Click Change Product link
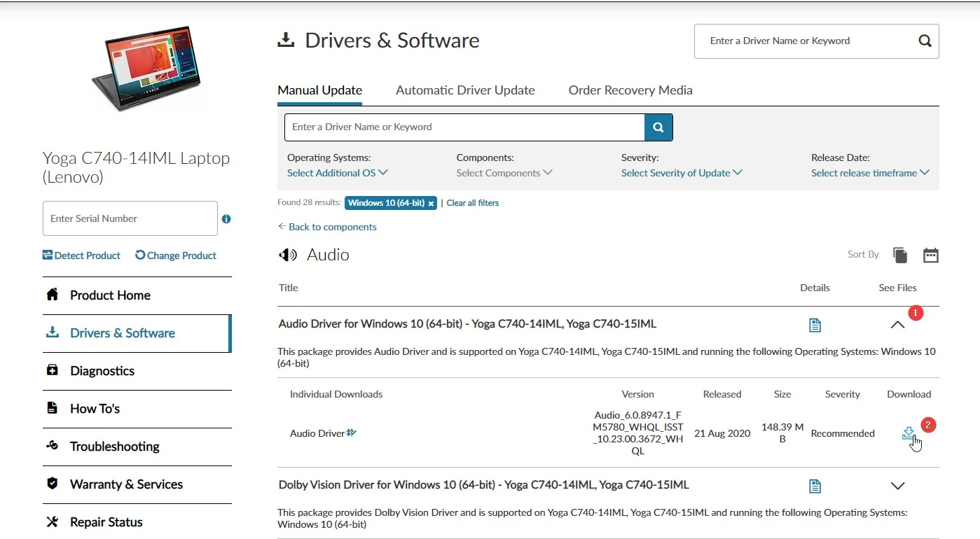980x539 pixels. (x=176, y=255)
